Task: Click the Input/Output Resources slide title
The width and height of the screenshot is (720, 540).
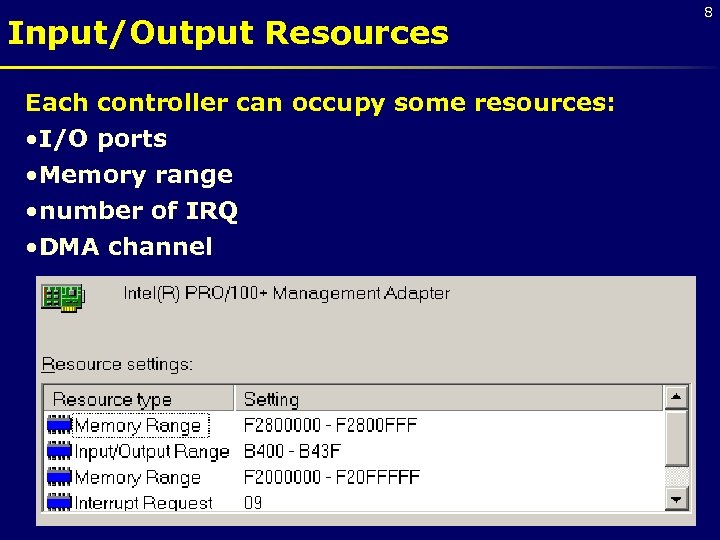Action: [x=228, y=34]
